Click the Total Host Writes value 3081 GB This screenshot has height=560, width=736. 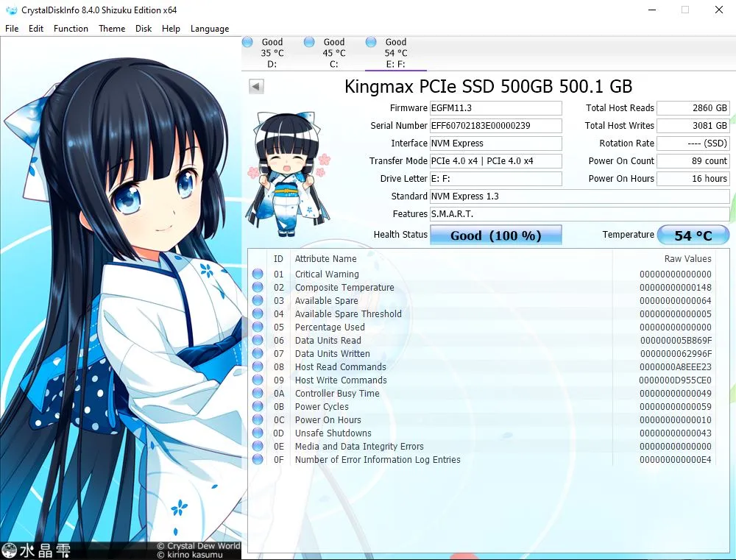(693, 126)
